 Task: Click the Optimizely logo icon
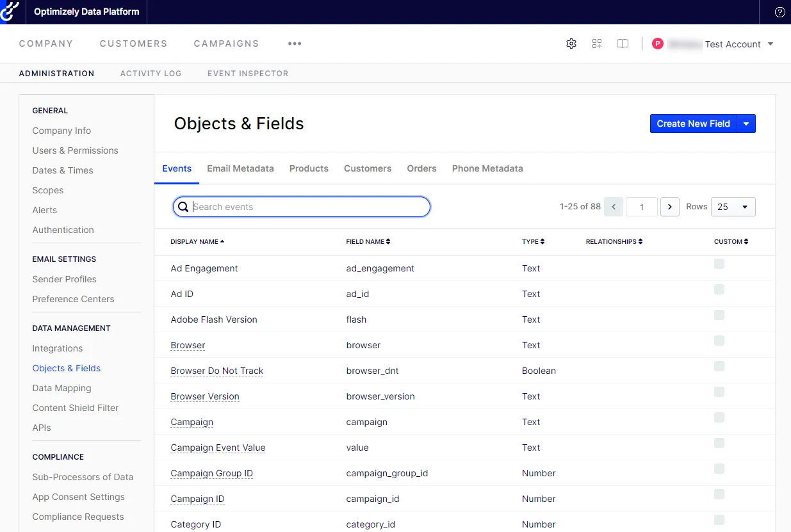point(10,12)
